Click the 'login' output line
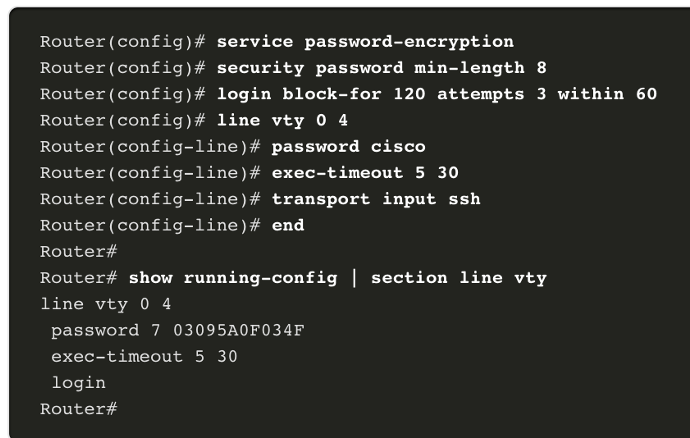The height and width of the screenshot is (438, 690). [x=79, y=383]
